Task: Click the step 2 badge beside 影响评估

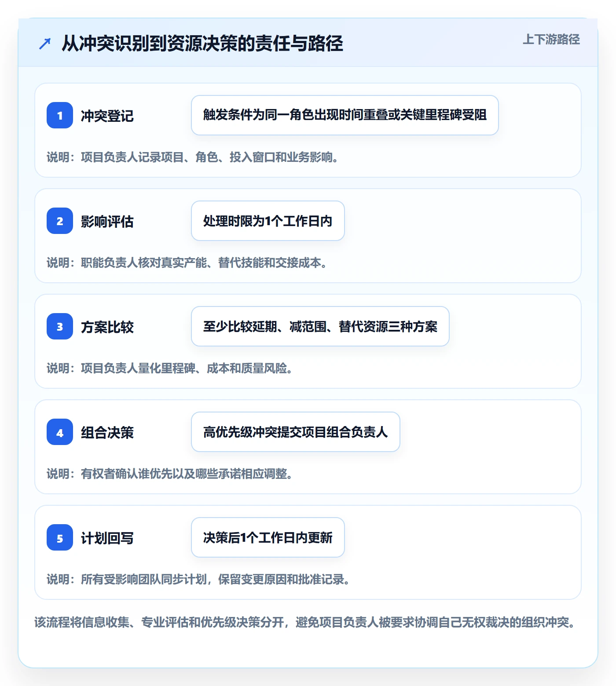Action: 60,221
